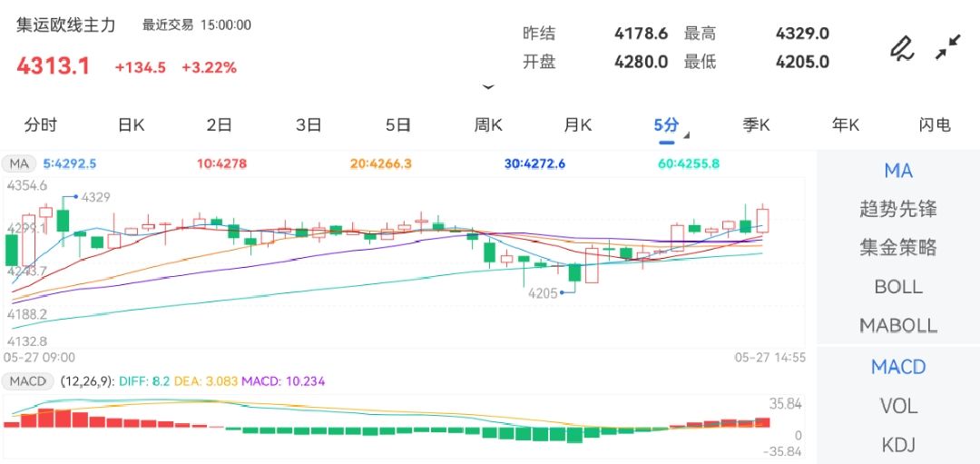Click the 昨结 value 4178.6
Viewport: 980px width, 464px height.
point(642,33)
